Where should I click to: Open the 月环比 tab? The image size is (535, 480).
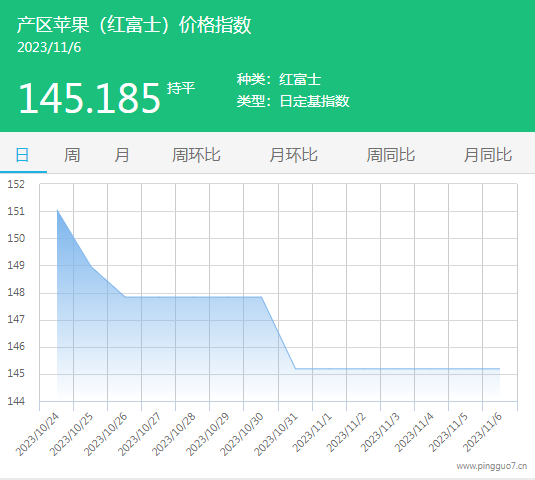(x=293, y=155)
